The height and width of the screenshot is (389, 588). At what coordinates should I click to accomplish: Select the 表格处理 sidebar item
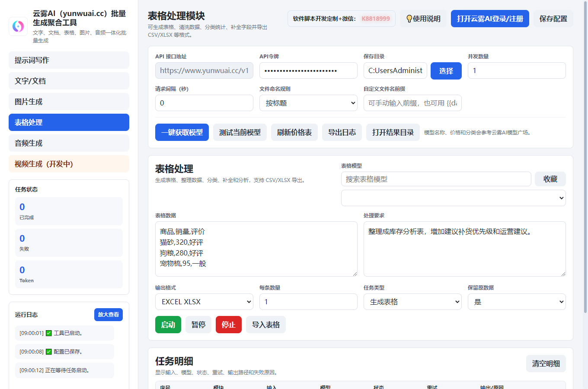tap(69, 122)
